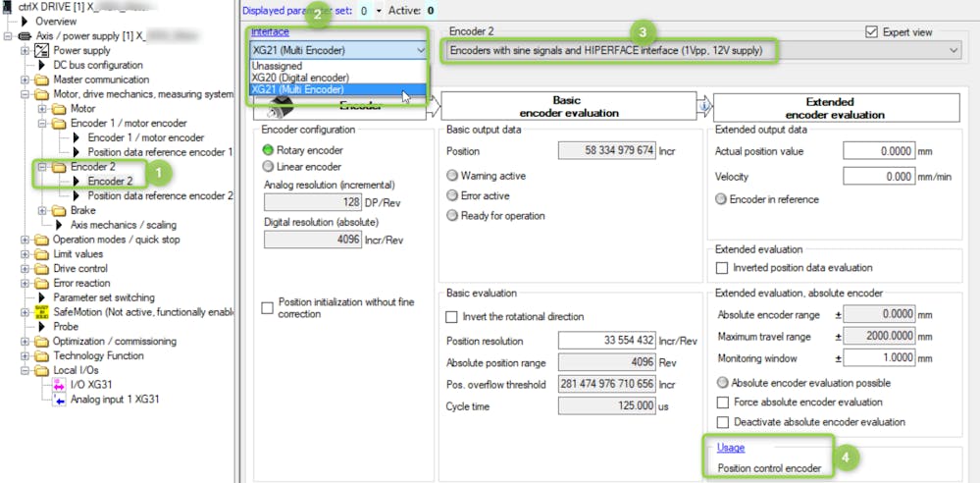Click the Interface hyperlink label
980x483 pixels.
(x=269, y=31)
